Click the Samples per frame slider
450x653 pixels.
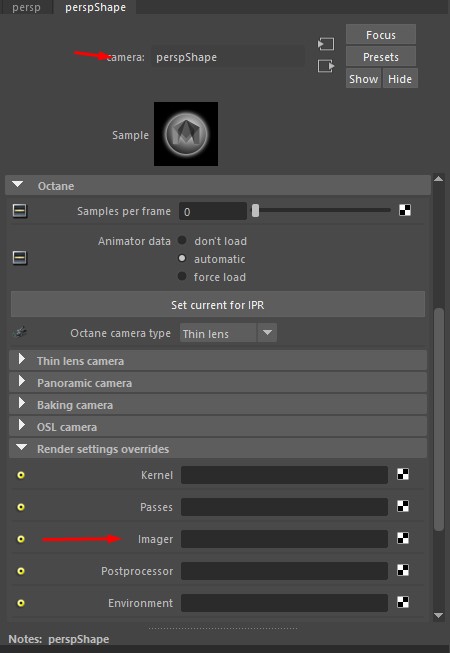pyautogui.click(x=323, y=211)
